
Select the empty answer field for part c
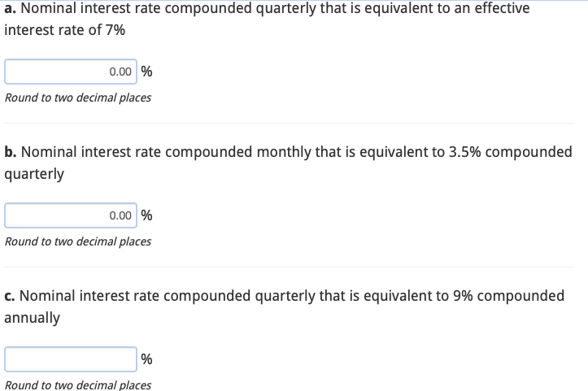pos(71,359)
